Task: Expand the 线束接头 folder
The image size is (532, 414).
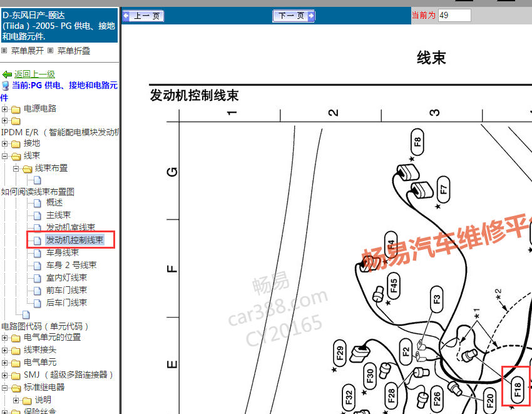Action: pyautogui.click(x=4, y=350)
